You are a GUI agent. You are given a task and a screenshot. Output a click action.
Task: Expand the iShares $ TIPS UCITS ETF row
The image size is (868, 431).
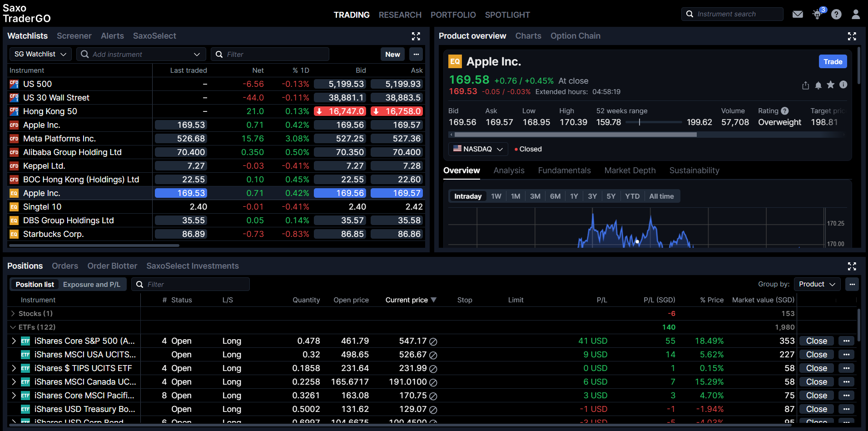14,368
